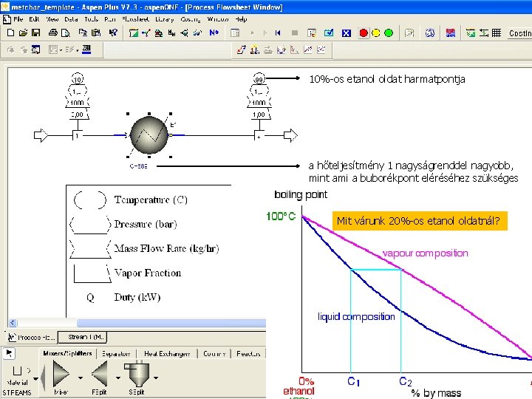The width and height of the screenshot is (532, 399).
Task: Click the Costing toolbar button
Action: click(519, 33)
